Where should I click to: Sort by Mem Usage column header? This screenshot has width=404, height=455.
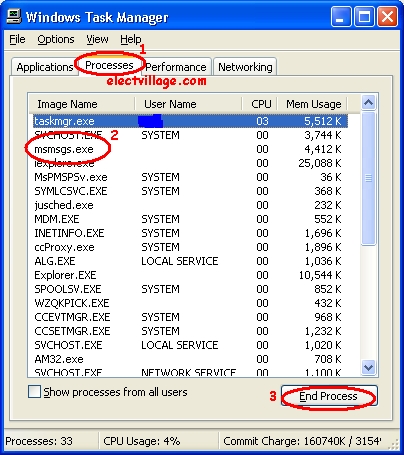pyautogui.click(x=312, y=104)
